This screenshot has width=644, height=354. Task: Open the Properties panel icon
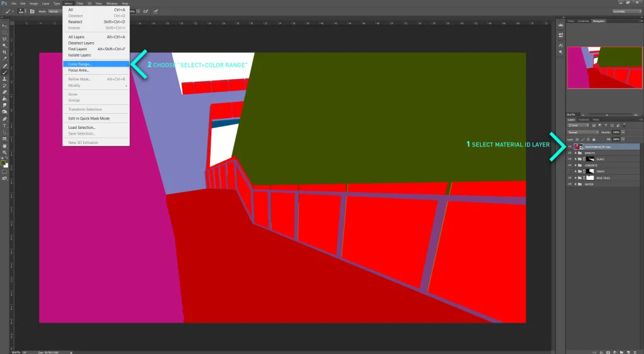point(560,35)
